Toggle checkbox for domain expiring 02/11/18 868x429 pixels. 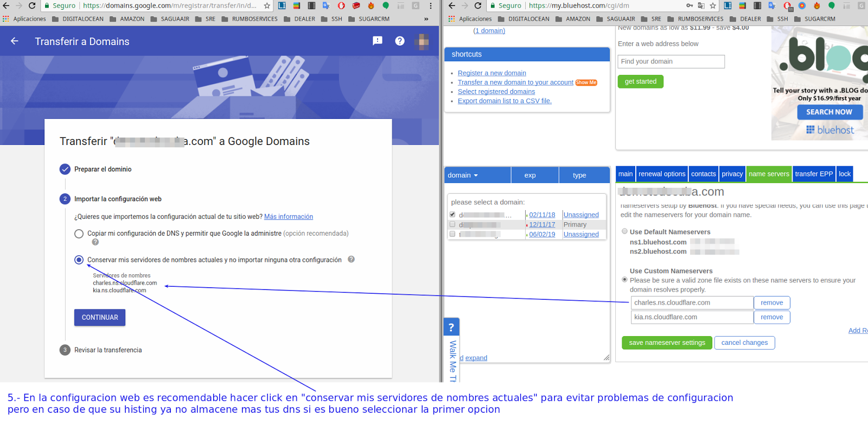click(452, 214)
